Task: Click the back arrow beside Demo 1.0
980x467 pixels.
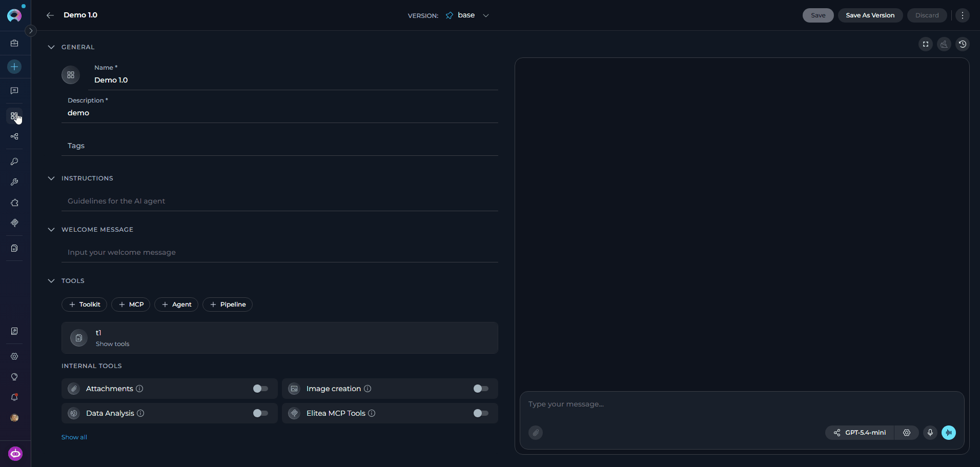Action: [50, 15]
